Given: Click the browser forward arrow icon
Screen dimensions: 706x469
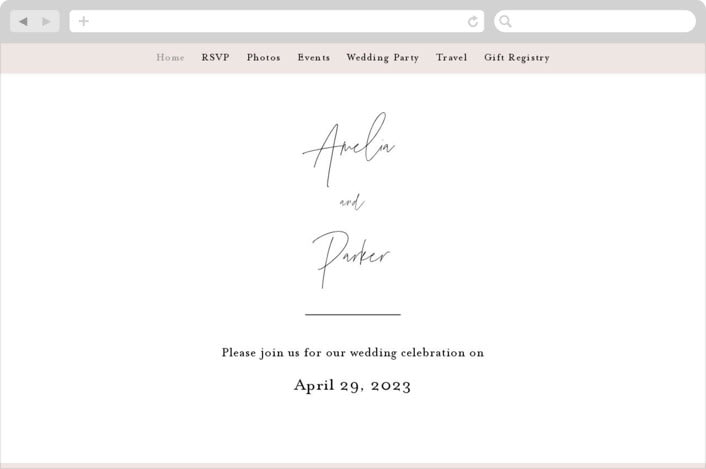Looking at the screenshot, I should pos(46,21).
